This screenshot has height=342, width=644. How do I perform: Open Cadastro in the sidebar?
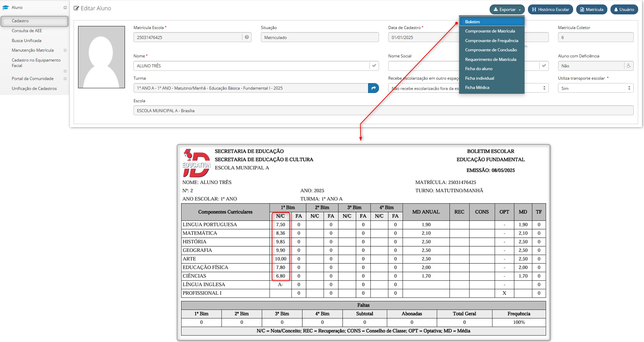[34, 21]
